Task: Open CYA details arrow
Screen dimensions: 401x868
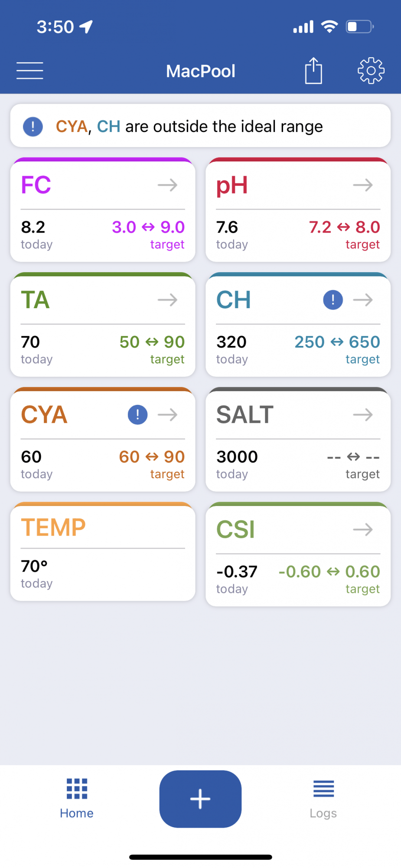Action: click(x=168, y=415)
